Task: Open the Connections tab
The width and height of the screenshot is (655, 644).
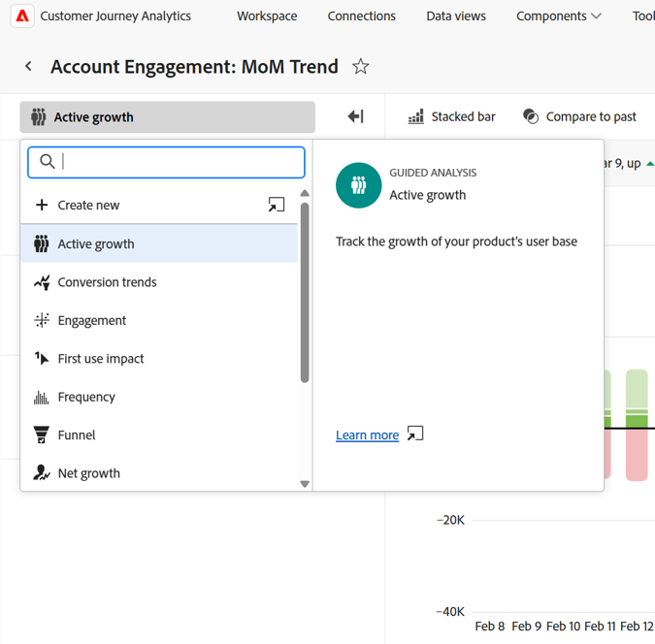Action: click(361, 16)
